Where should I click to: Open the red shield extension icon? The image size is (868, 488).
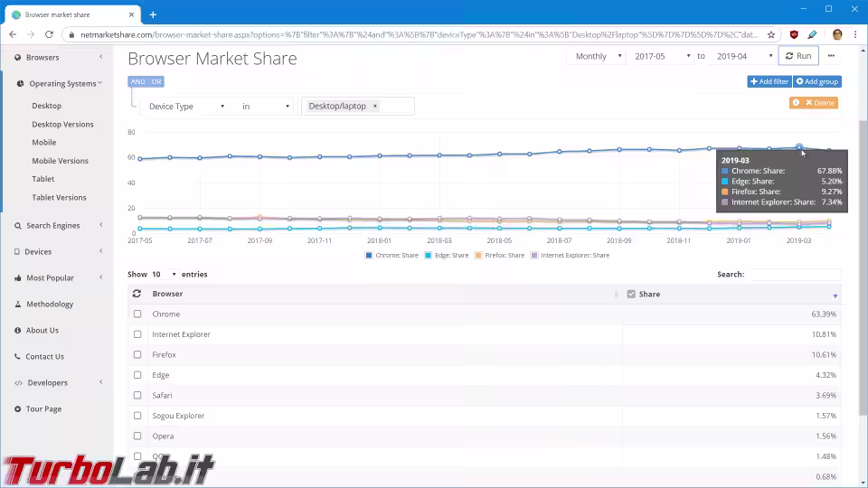[x=794, y=34]
